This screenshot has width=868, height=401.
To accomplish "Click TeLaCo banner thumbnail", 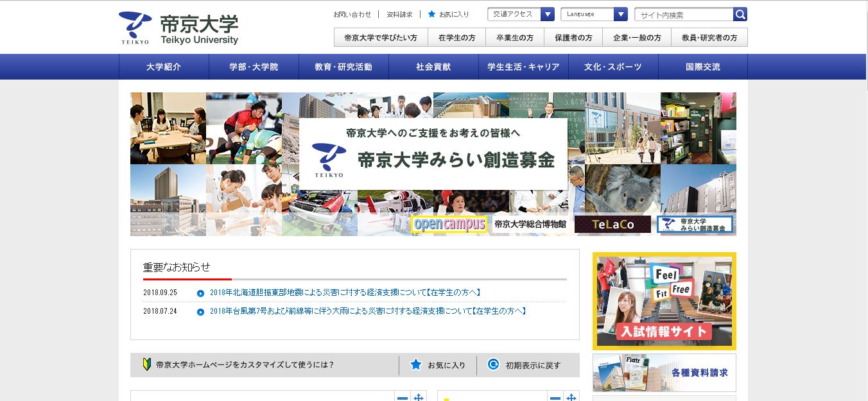I will [x=612, y=224].
